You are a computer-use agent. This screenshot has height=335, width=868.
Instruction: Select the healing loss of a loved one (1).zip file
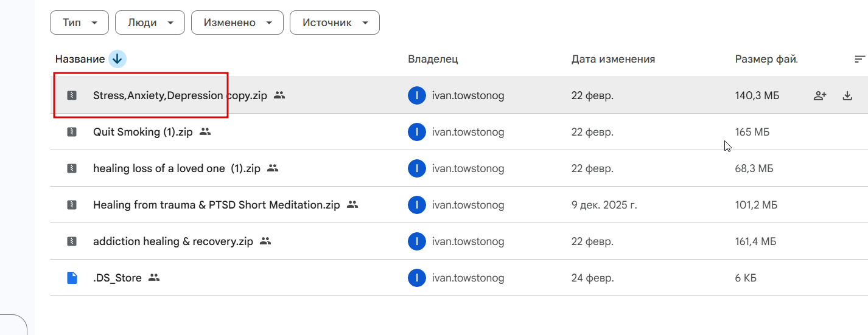(x=177, y=168)
